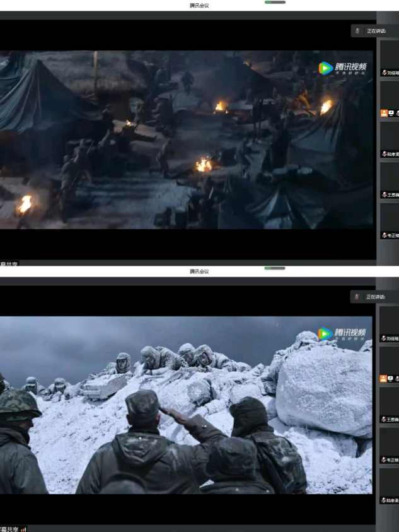Viewport: 399px width, 532px height.
Task: Click the muted mic icon beside 正在讲话 in the snowy-scene window
Action: [x=358, y=297]
